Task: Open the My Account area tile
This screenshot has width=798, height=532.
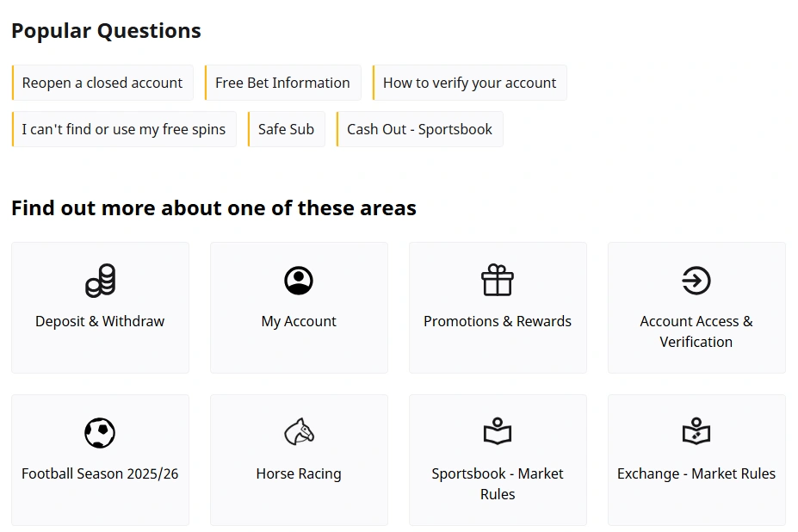Action: 299,307
